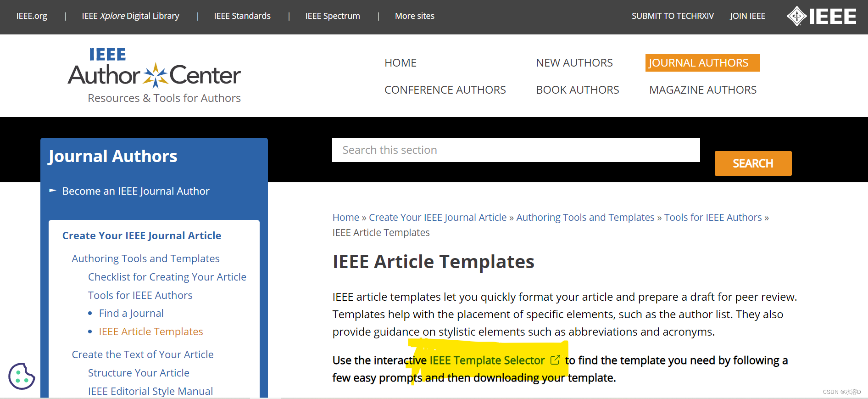
Task: Click external link icon after Template Selector
Action: click(555, 360)
